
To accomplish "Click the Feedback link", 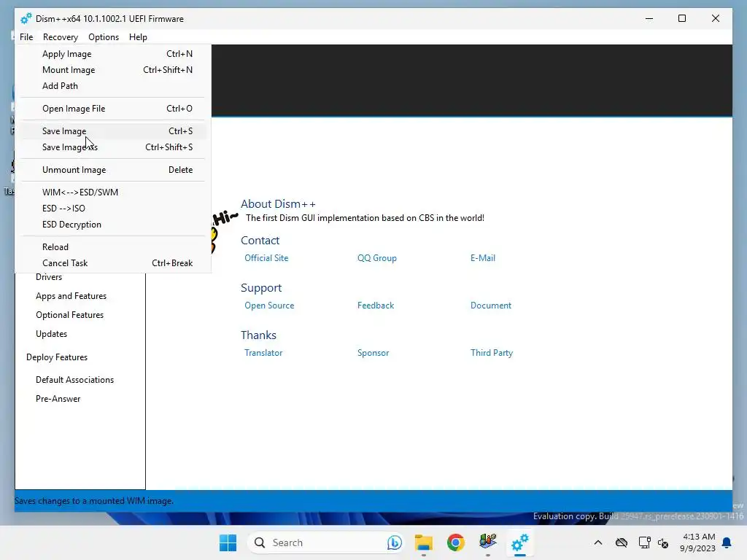I will click(376, 306).
